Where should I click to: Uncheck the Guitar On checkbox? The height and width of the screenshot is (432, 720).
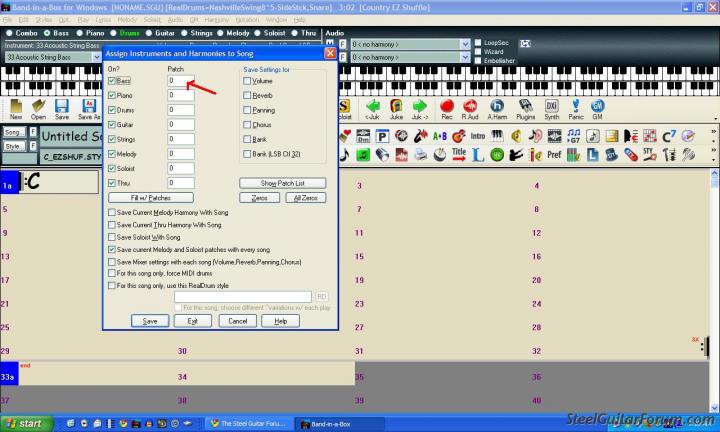pos(112,124)
